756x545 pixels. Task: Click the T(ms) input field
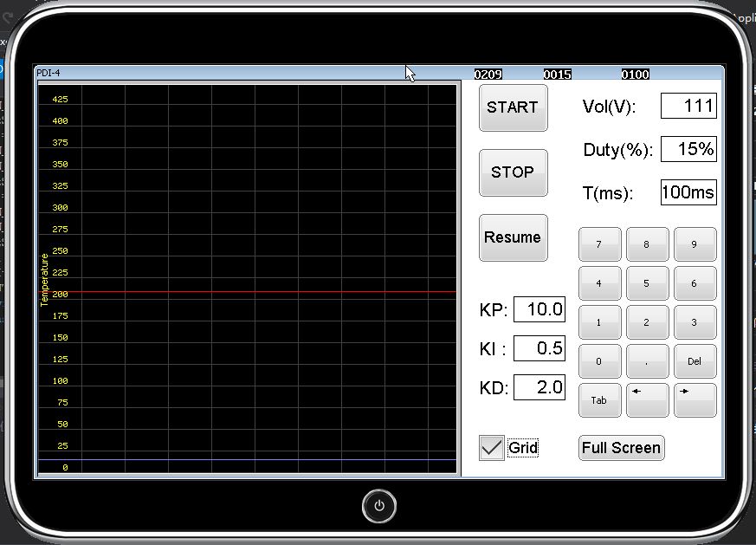pos(688,192)
